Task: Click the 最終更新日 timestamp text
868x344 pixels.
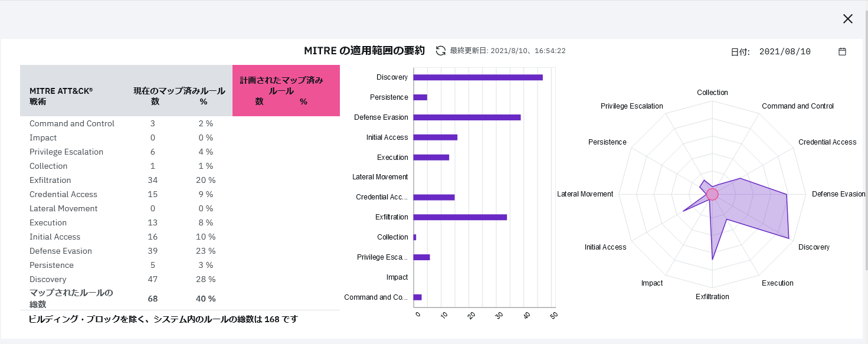Action: (x=507, y=51)
